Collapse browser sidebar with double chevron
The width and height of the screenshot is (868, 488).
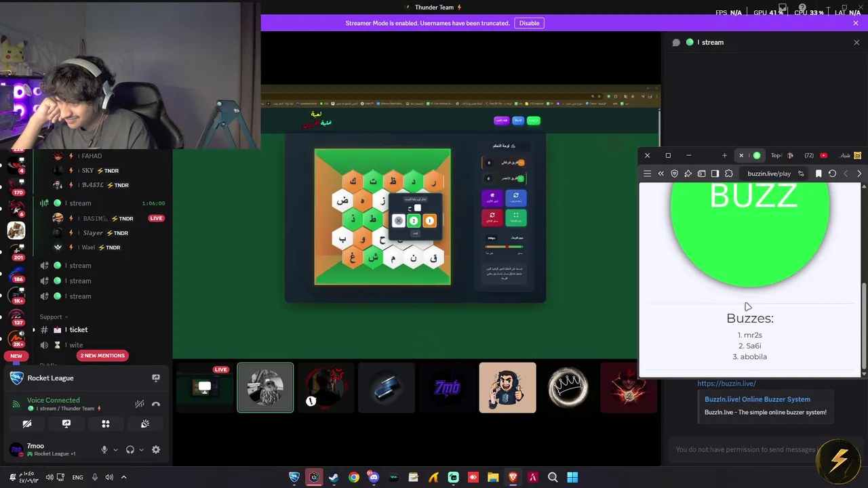click(x=660, y=174)
